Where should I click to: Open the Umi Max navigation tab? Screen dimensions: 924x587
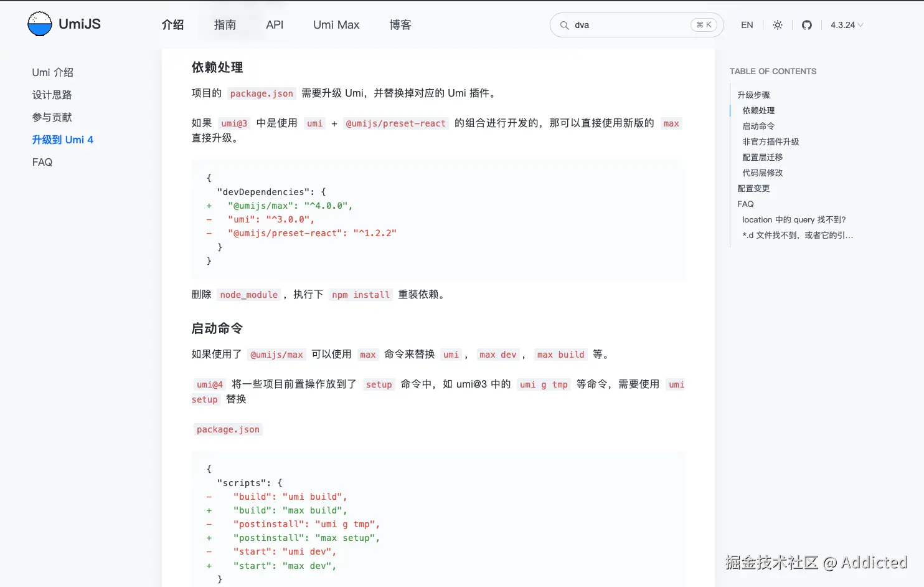pyautogui.click(x=336, y=25)
